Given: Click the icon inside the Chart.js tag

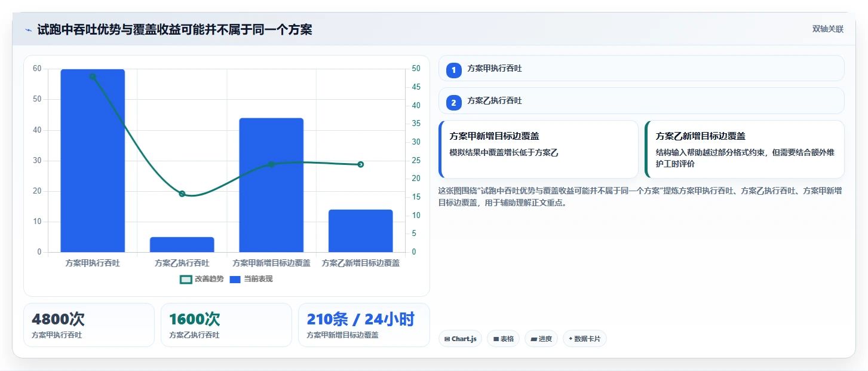Looking at the screenshot, I should coord(447,339).
